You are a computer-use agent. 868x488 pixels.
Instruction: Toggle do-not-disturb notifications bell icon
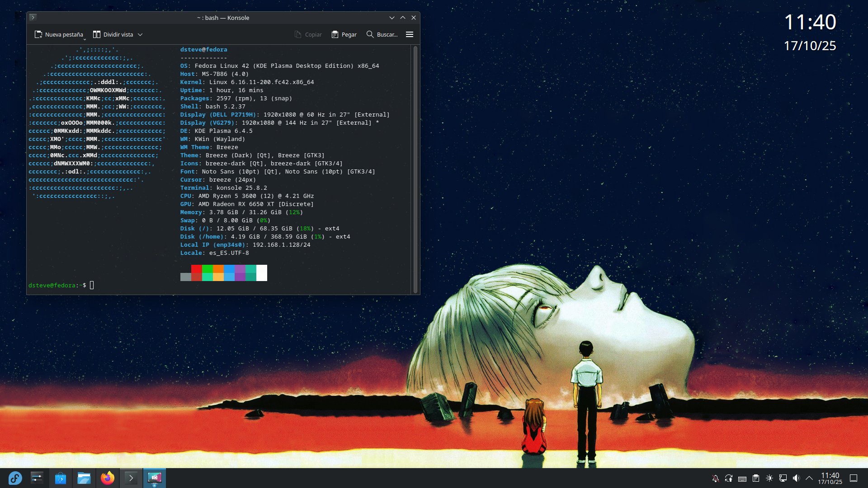coord(715,478)
